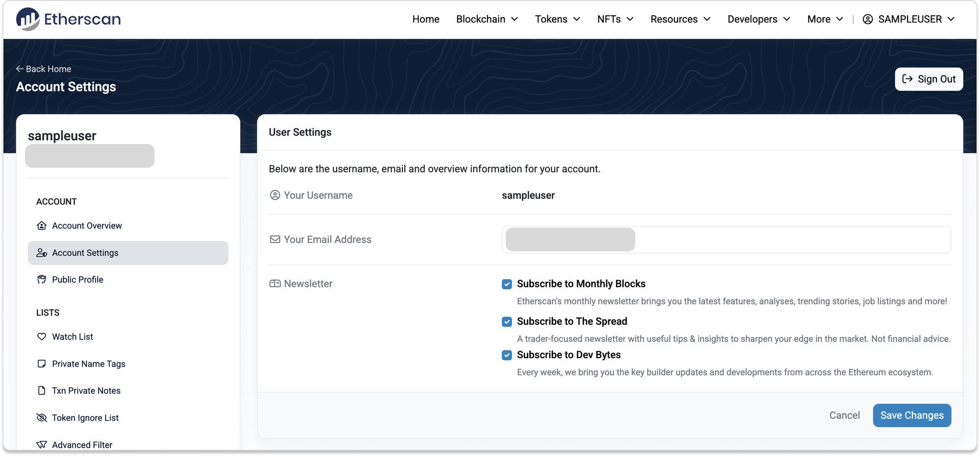Click the Etherscan logo icon
Viewport: 980px width, 456px height.
[x=27, y=19]
